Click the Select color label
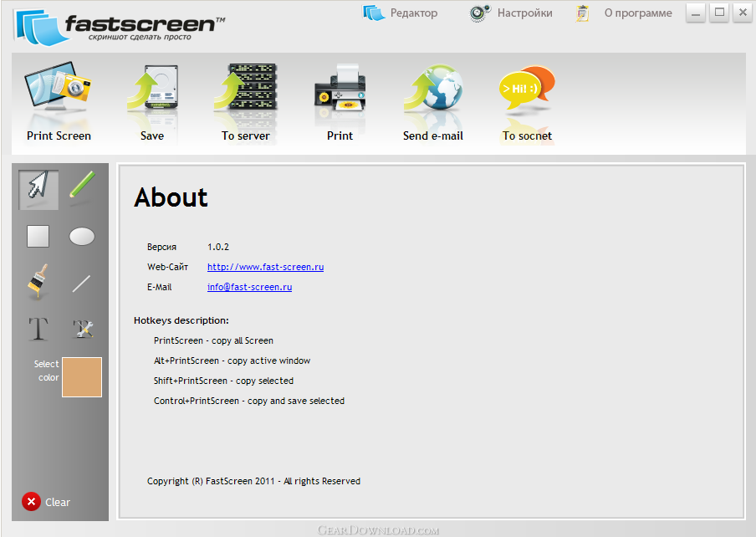The width and height of the screenshot is (756, 537). point(47,371)
